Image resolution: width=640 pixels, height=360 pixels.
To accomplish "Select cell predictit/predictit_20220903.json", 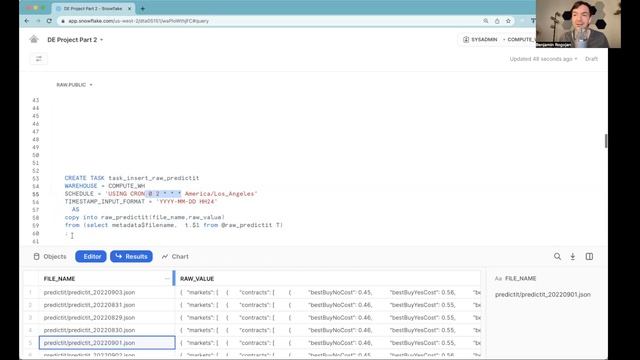I will (107, 292).
